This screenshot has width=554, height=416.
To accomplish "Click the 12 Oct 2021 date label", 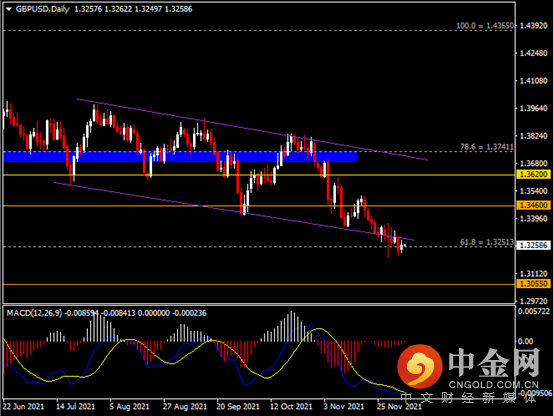I will [x=291, y=407].
